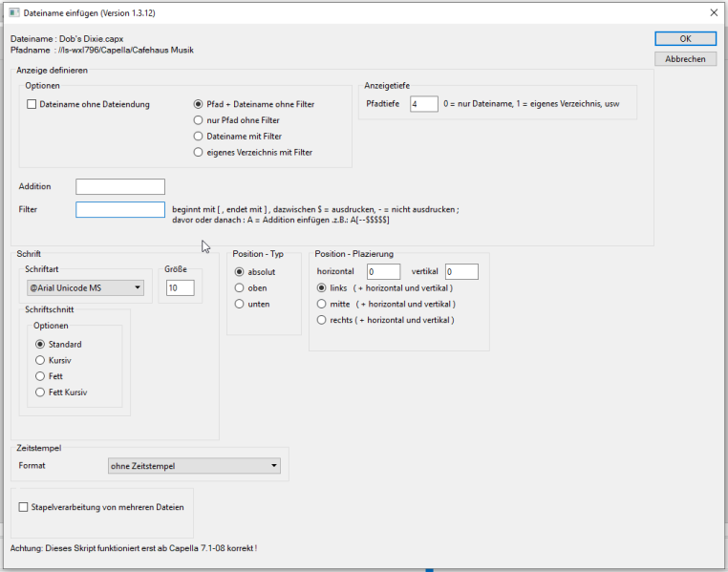Select 'eigenes Verzeichnis mit Filter' option
The height and width of the screenshot is (572, 728).
[x=199, y=152]
